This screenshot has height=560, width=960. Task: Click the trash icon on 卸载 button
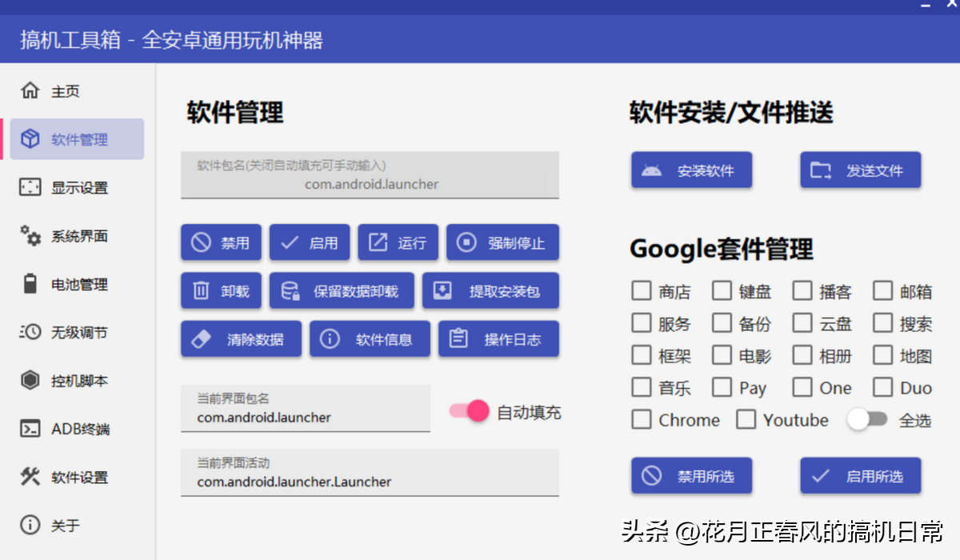click(202, 291)
